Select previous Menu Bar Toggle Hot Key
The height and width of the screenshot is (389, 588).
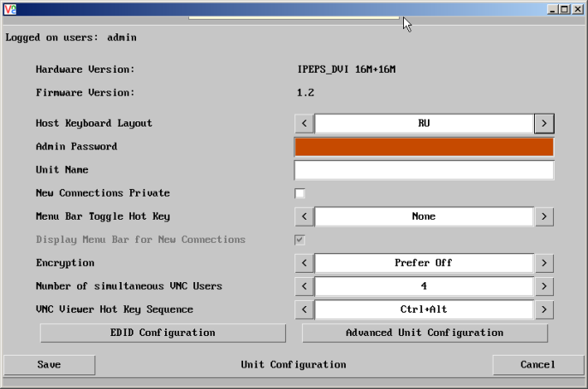click(304, 216)
